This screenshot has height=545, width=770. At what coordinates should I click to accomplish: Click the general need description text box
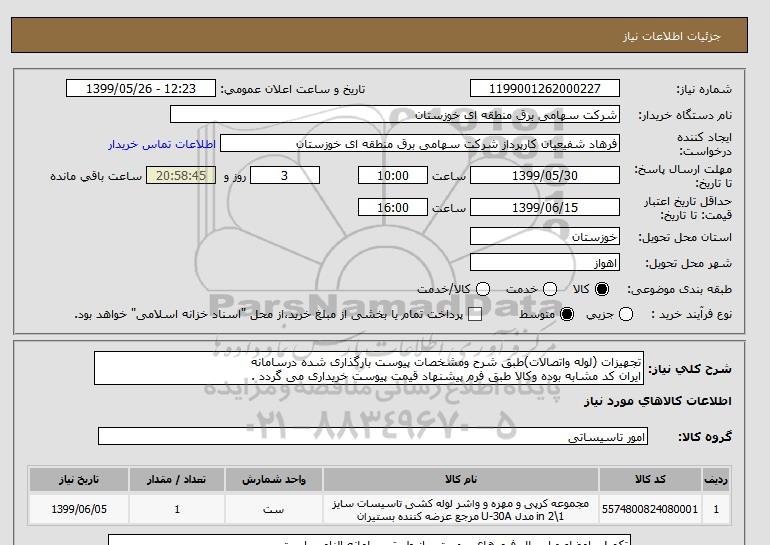click(369, 368)
